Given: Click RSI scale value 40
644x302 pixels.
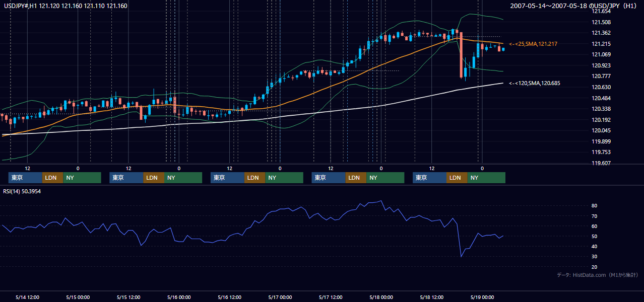Looking at the screenshot, I should pos(595,246).
